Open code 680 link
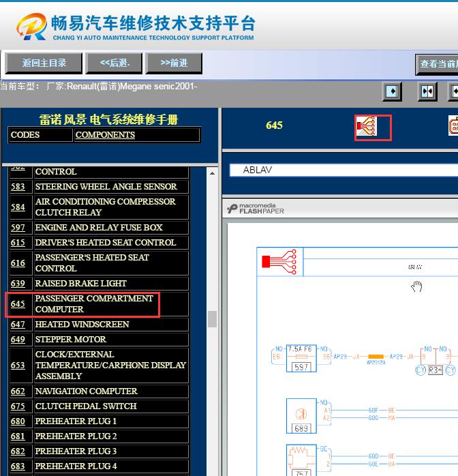 tap(18, 421)
